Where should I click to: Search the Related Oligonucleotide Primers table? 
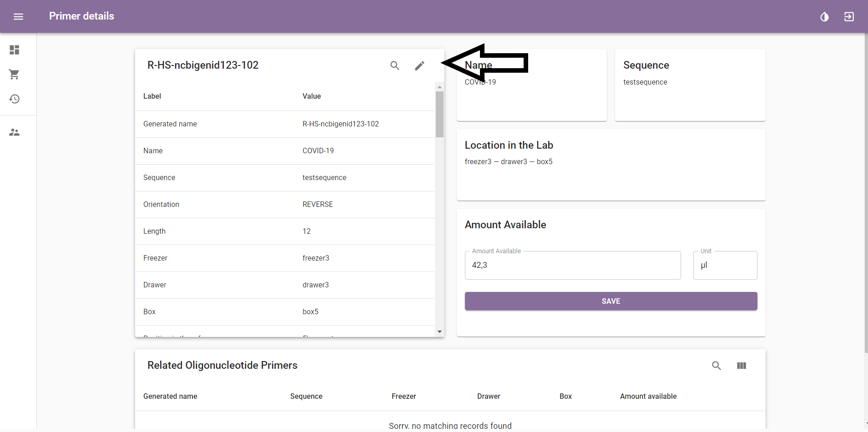pos(717,366)
